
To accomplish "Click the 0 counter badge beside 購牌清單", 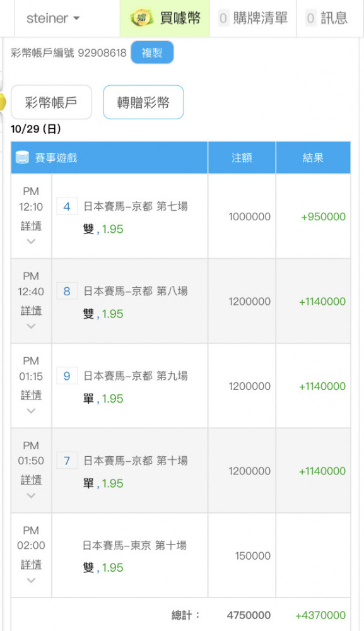I will [223, 18].
